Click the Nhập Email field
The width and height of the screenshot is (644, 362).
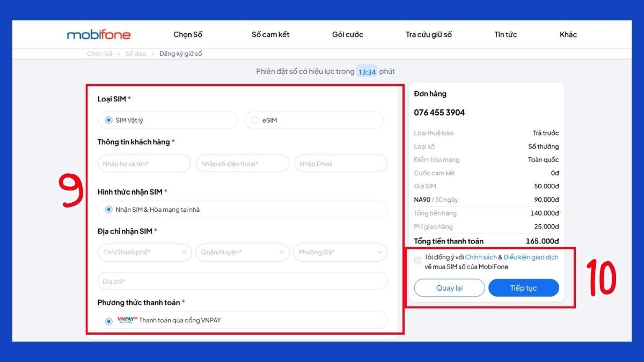pos(341,164)
